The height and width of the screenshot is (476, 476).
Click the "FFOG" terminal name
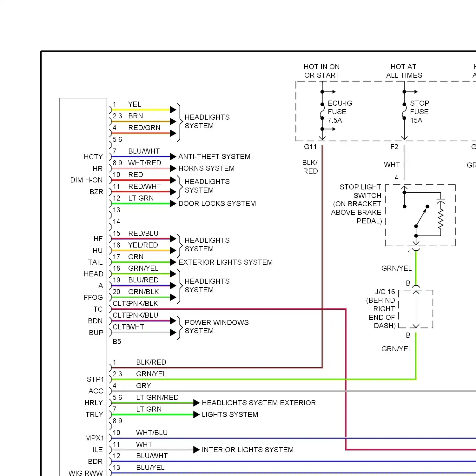(x=93, y=298)
